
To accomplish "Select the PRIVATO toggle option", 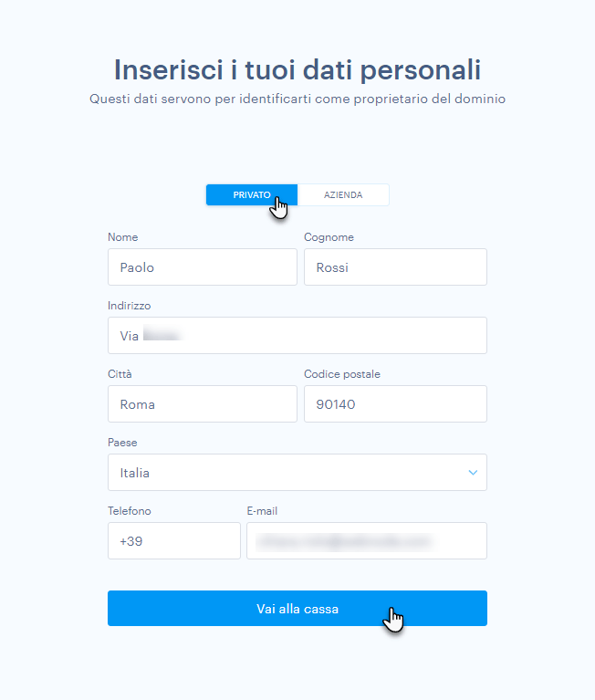I will tap(252, 195).
